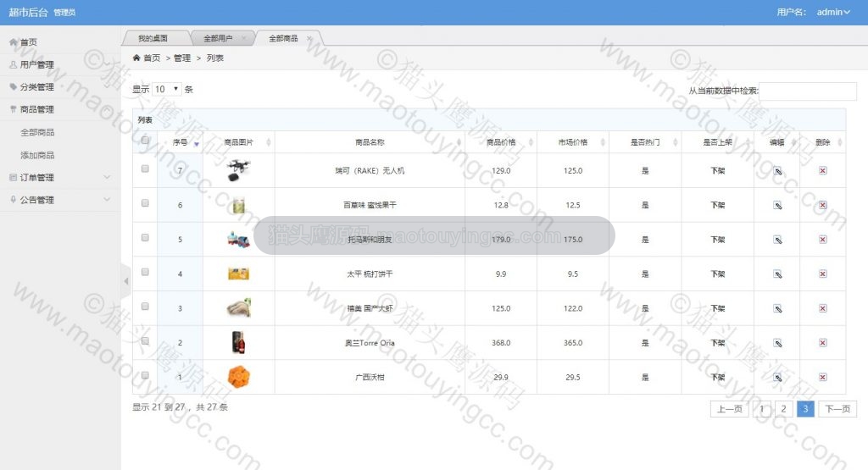
Task: Sort by 是否热门 column
Action: 645,142
